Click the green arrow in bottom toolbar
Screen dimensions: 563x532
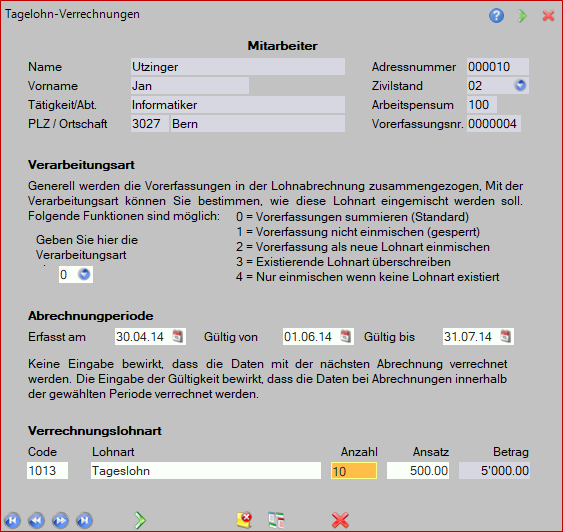(140, 520)
